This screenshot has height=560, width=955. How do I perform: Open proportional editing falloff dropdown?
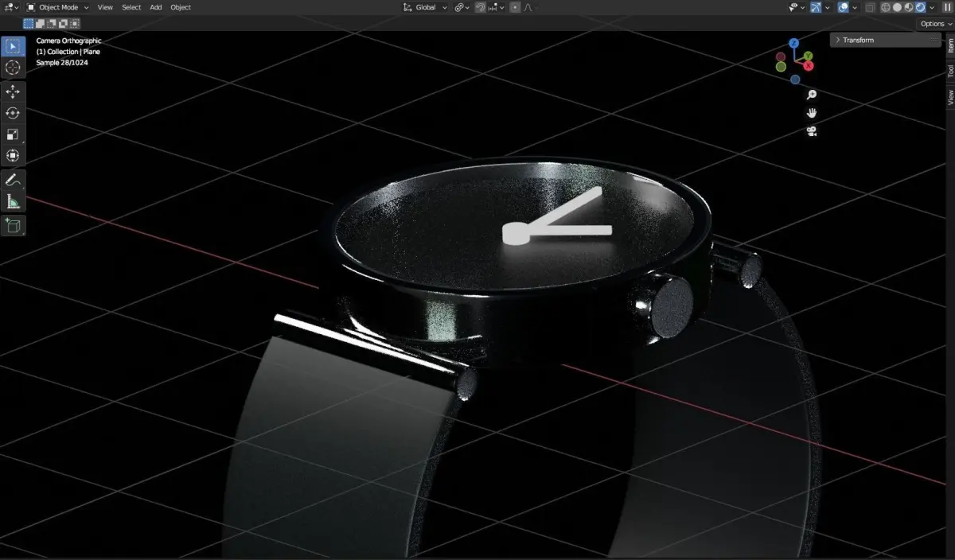[x=531, y=7]
